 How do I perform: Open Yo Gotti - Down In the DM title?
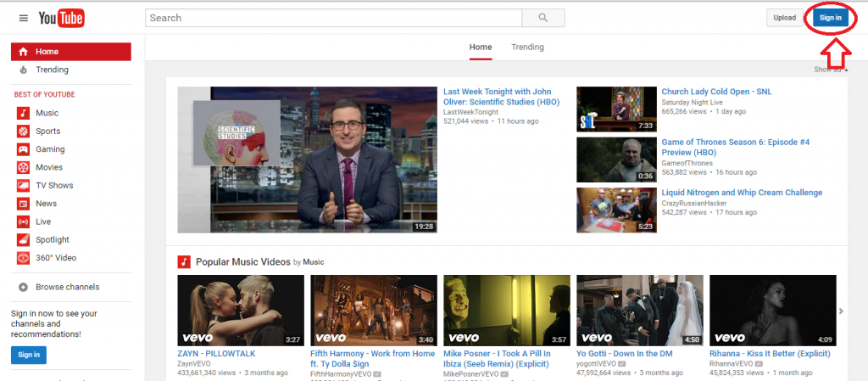pos(625,353)
